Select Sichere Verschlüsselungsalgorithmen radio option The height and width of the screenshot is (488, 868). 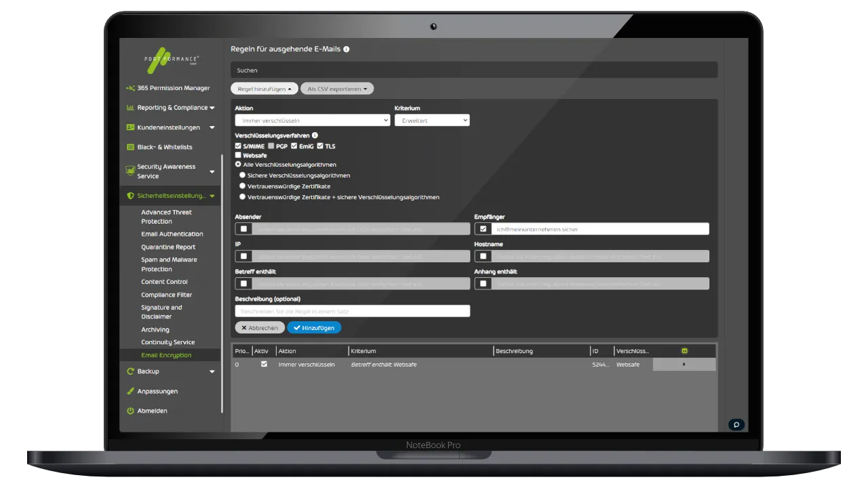(x=243, y=175)
